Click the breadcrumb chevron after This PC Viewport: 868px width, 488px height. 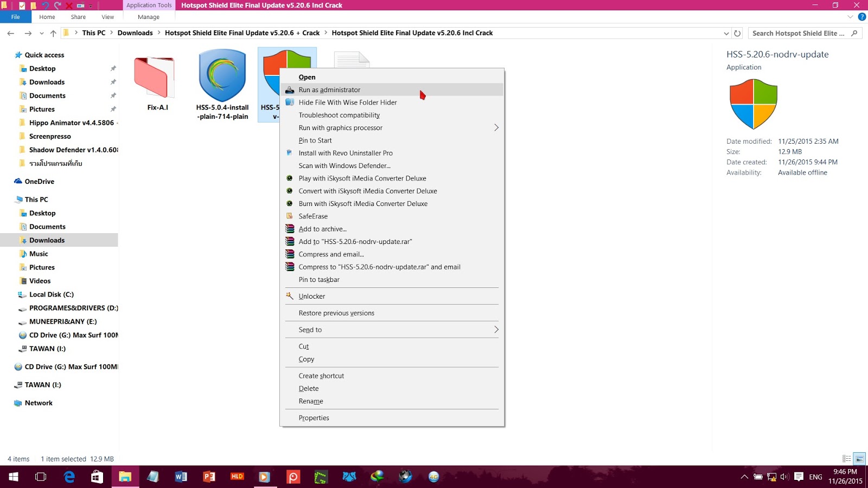(111, 33)
